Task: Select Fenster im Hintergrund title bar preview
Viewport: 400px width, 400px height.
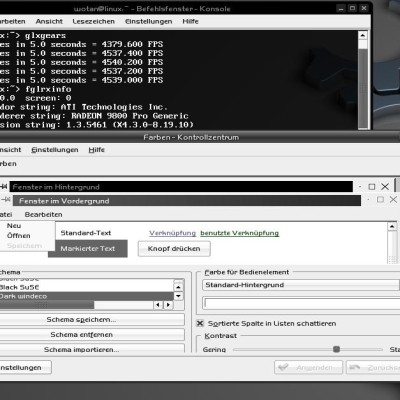Action: pos(181,187)
